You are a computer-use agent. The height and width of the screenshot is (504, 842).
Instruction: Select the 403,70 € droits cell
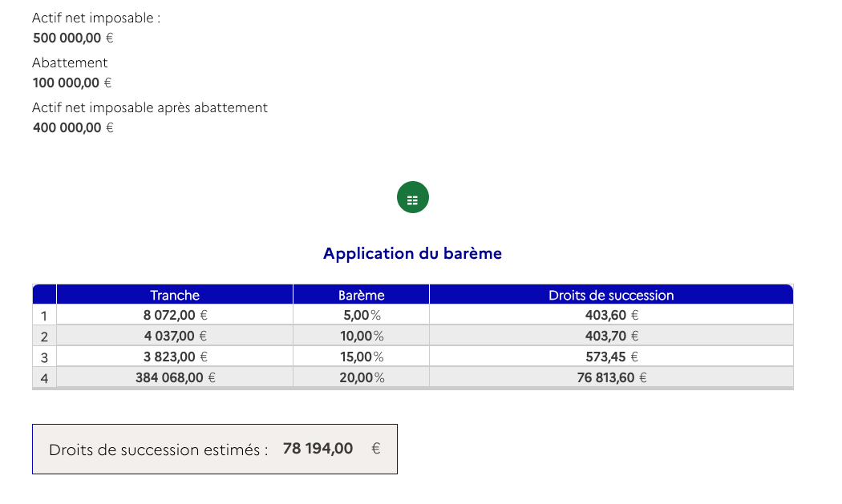[x=612, y=336]
